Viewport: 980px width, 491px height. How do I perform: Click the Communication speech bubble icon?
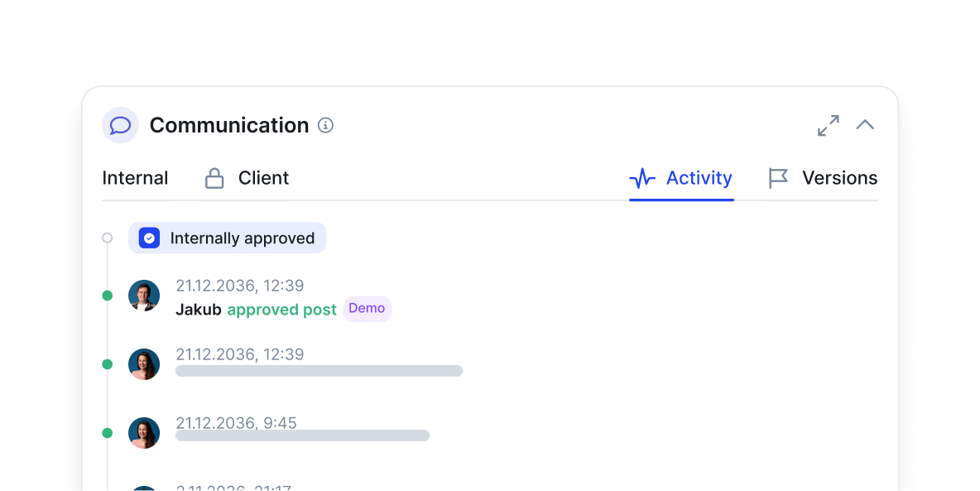point(120,125)
